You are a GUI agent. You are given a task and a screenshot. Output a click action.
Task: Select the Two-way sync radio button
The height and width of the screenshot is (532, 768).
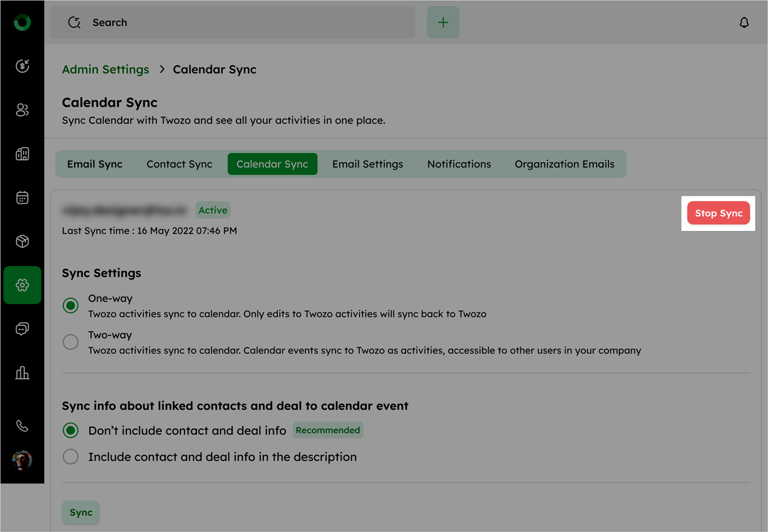tap(71, 342)
